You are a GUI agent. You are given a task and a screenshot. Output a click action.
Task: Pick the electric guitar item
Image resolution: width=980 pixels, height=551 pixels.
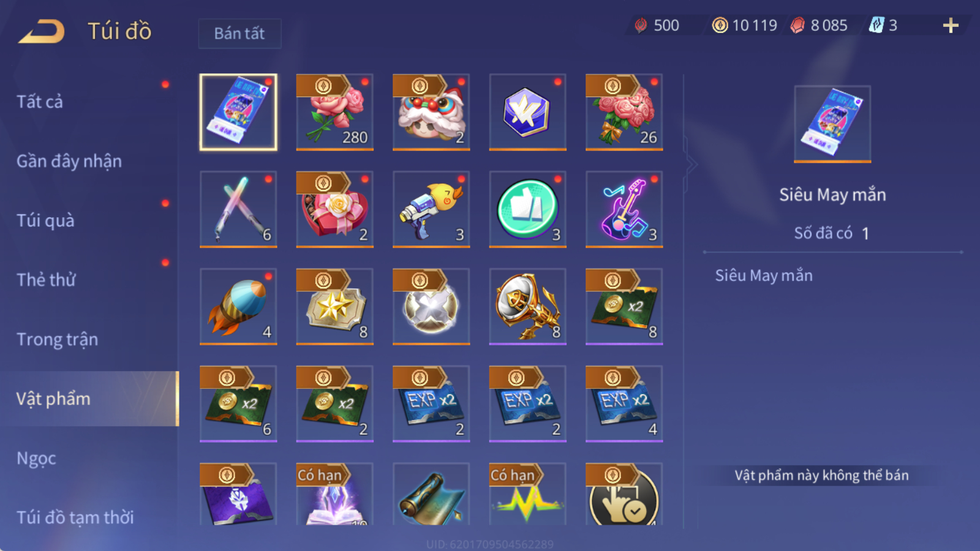pyautogui.click(x=624, y=209)
